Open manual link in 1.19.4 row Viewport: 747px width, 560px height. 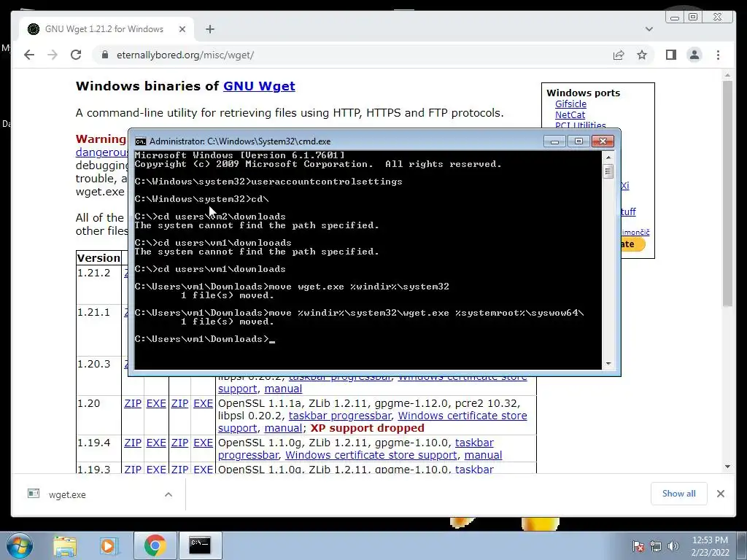tap(483, 455)
